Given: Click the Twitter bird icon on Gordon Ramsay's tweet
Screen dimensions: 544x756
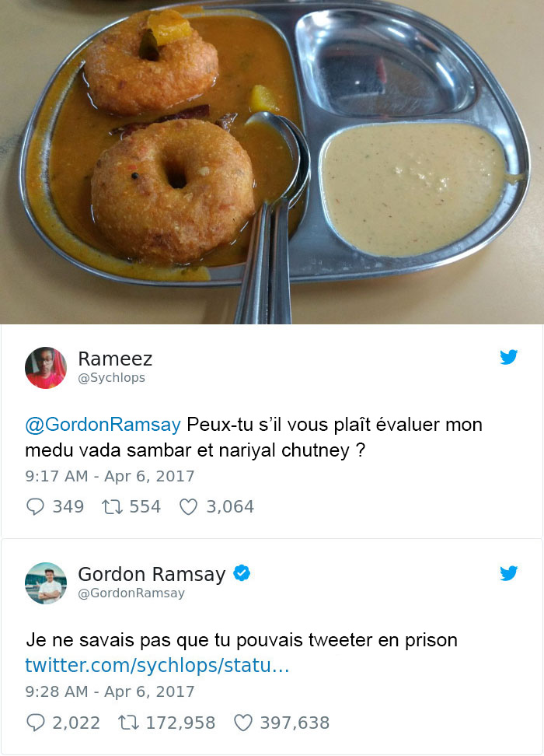Looking at the screenshot, I should click(x=508, y=572).
